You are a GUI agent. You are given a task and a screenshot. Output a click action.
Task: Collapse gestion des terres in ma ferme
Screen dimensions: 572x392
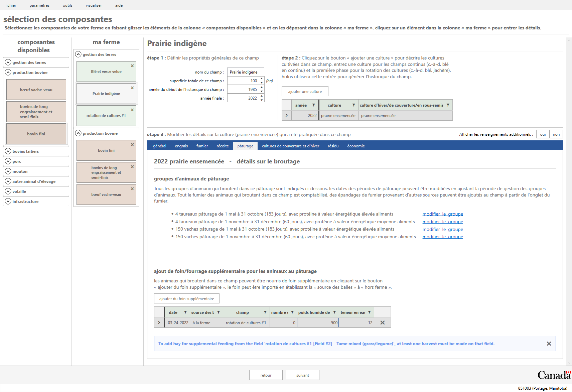click(x=78, y=54)
